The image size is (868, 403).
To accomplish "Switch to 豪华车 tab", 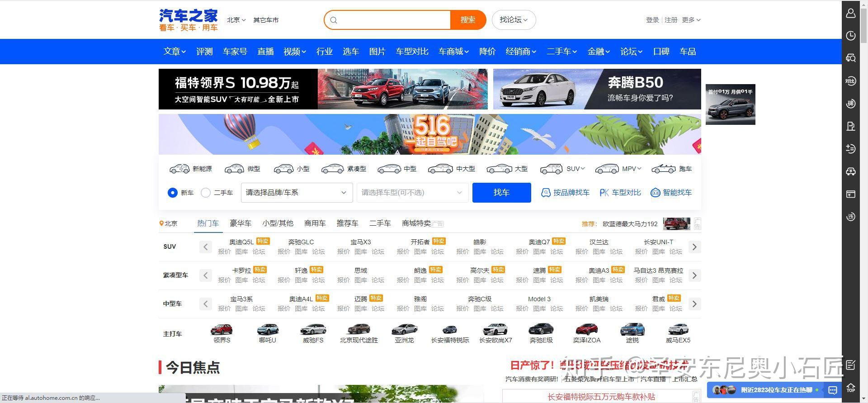I will coord(241,223).
